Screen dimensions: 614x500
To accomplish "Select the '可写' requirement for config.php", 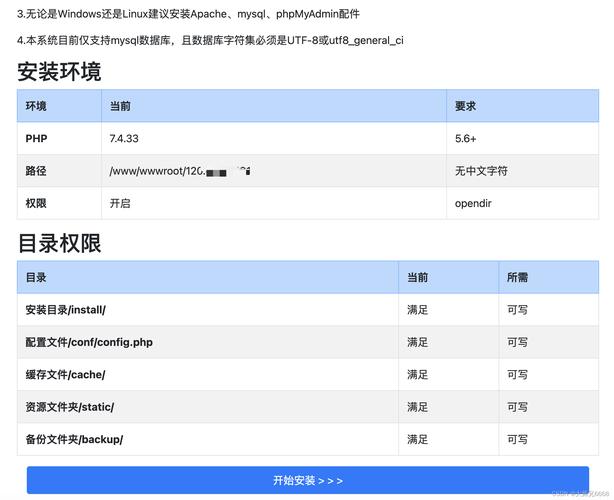I will [517, 342].
